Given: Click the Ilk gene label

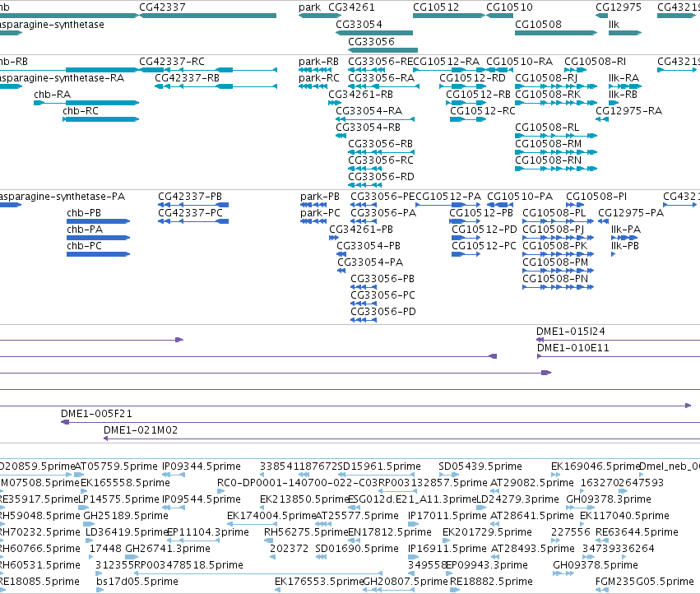Looking at the screenshot, I should [x=614, y=24].
